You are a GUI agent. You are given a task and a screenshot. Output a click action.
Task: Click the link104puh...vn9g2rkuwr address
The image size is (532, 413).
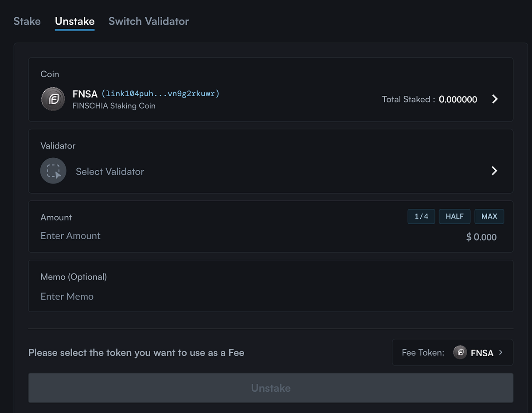[x=160, y=94]
